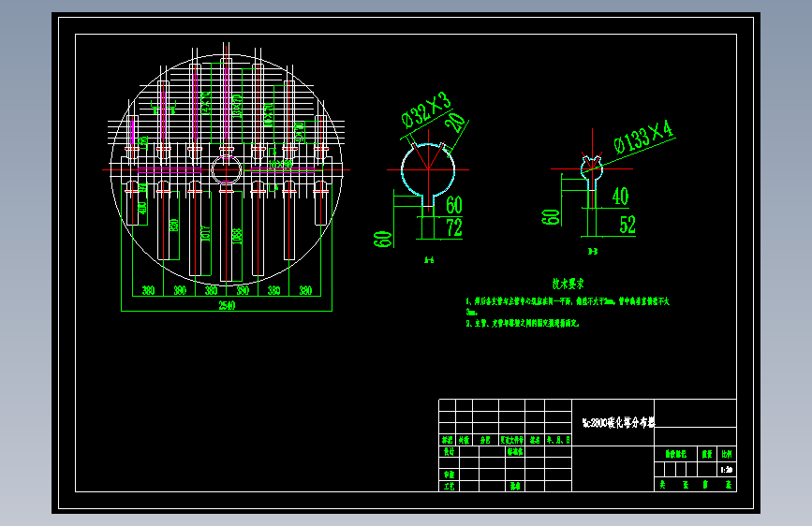Click the 72 dimension in the left section view
Image resolution: width=812 pixels, height=526 pixels.
[454, 227]
